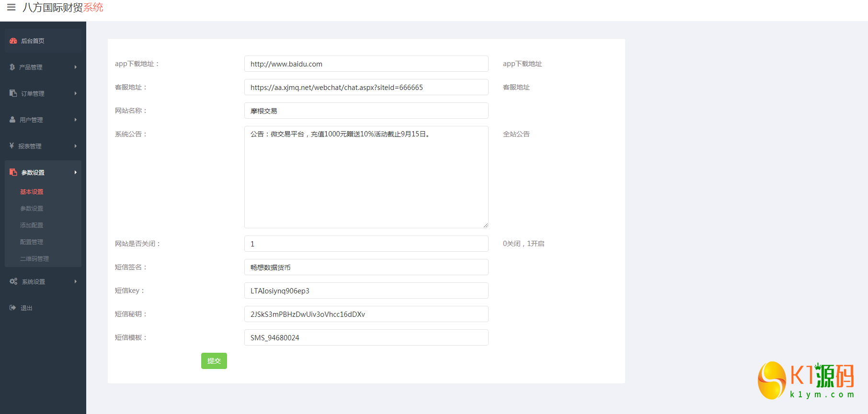Viewport: 868px width, 414px height.
Task: Focus the 客服地址 input field
Action: 366,87
